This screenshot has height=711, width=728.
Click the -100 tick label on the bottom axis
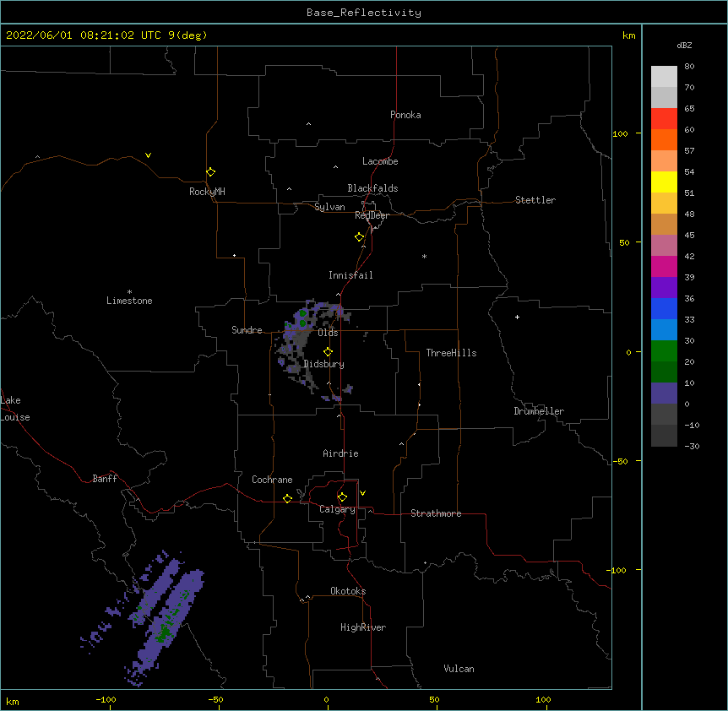tap(106, 699)
